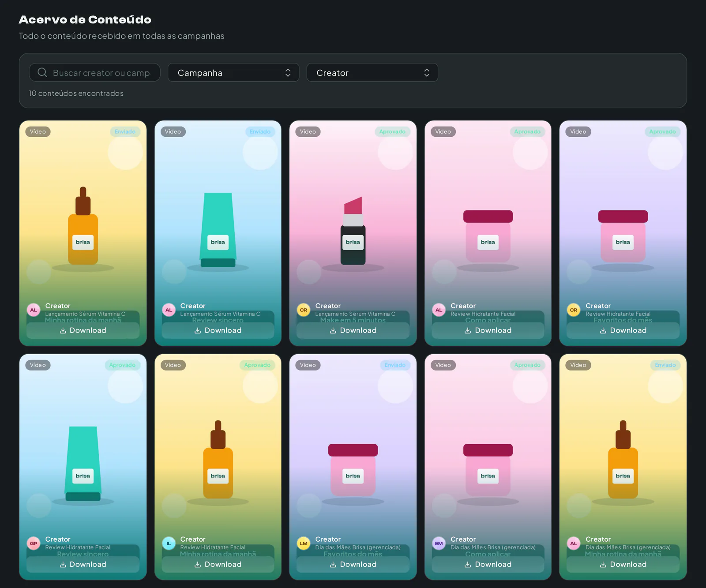Click 'Lançamento Sérum Vitamina C' on the lipstick card
The height and width of the screenshot is (588, 706).
(x=355, y=314)
